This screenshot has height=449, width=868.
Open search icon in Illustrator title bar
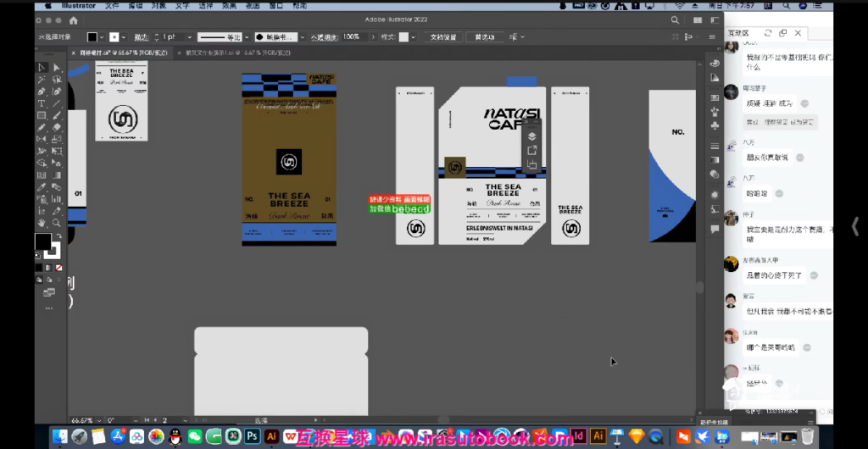point(675,19)
